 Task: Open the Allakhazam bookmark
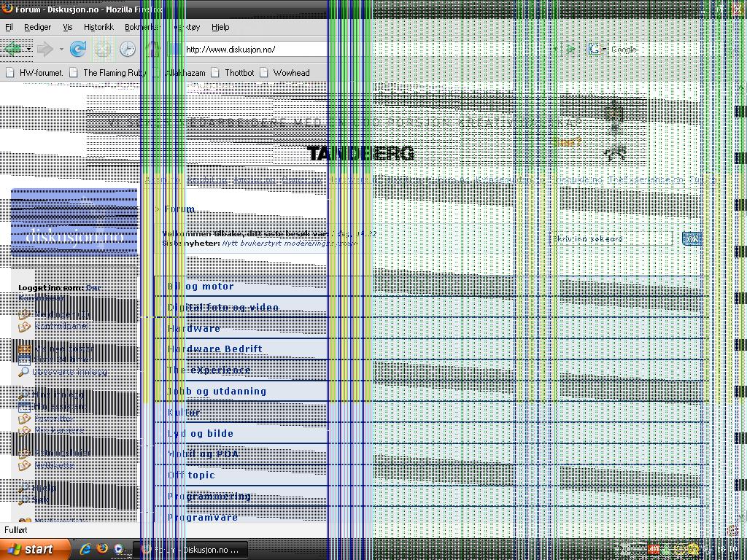179,73
